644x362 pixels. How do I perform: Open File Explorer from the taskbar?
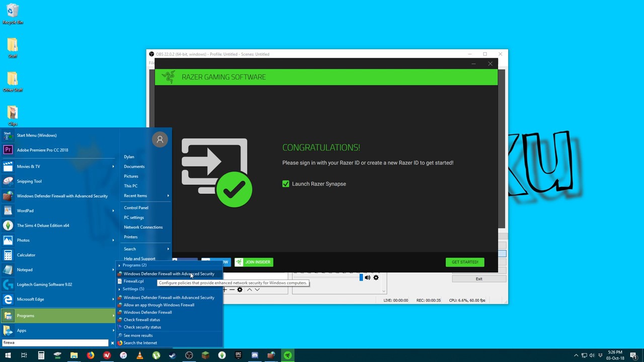click(x=74, y=355)
